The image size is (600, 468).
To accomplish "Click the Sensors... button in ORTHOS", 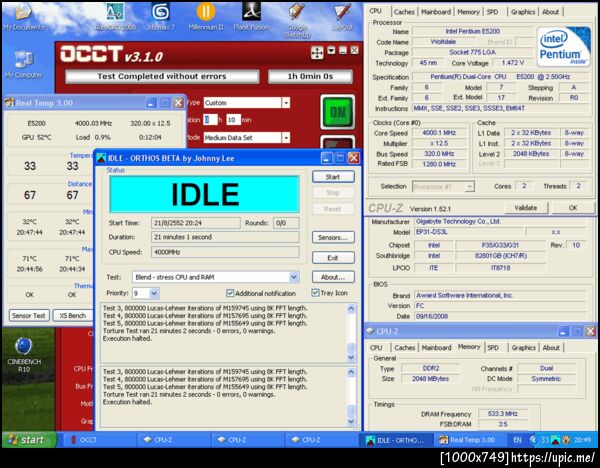I will coord(333,237).
